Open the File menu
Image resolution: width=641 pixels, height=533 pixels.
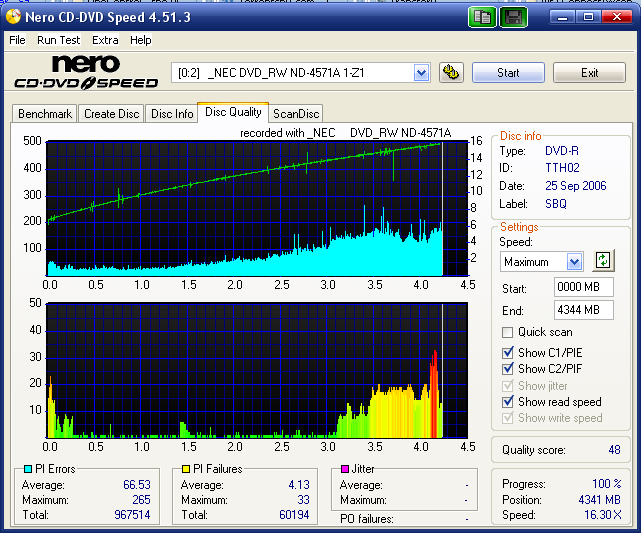[x=17, y=40]
